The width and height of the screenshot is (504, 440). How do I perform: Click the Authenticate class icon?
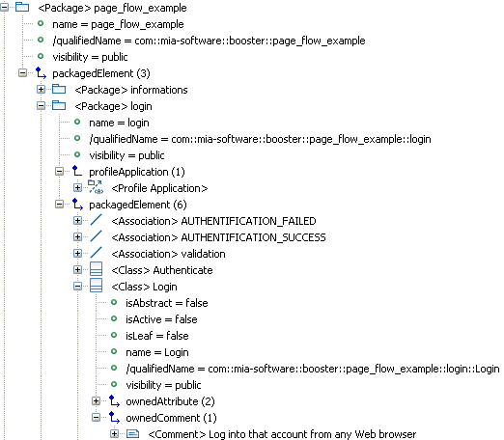(x=96, y=269)
